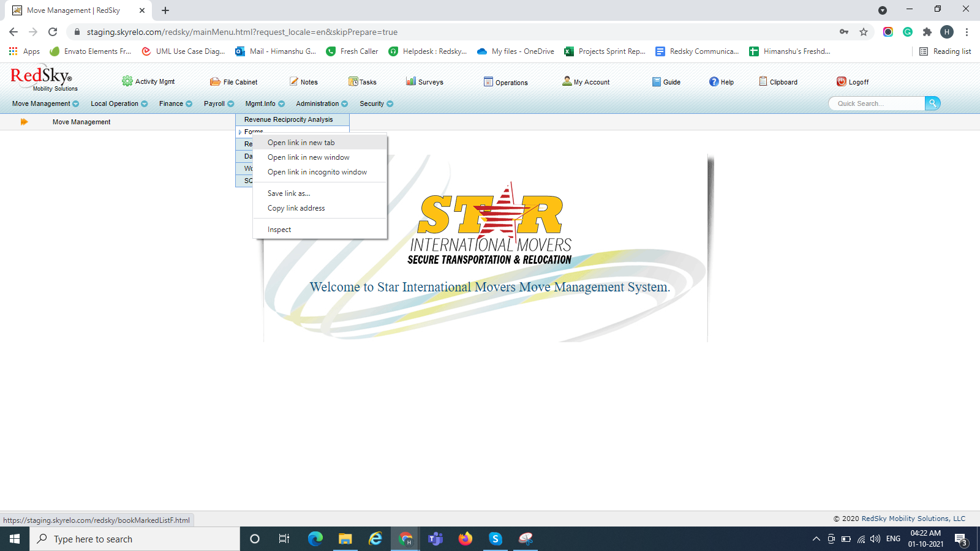
Task: Open the Clipboard icon
Action: coord(763,81)
